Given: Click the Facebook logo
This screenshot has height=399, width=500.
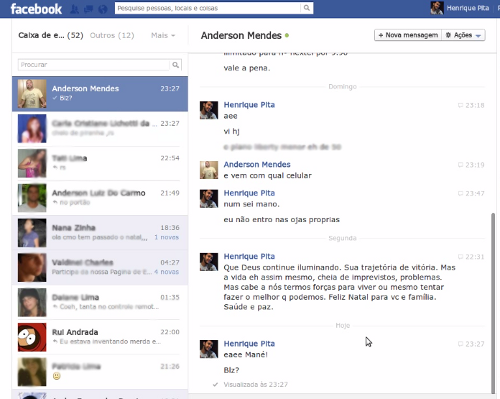Looking at the screenshot, I should tap(36, 9).
